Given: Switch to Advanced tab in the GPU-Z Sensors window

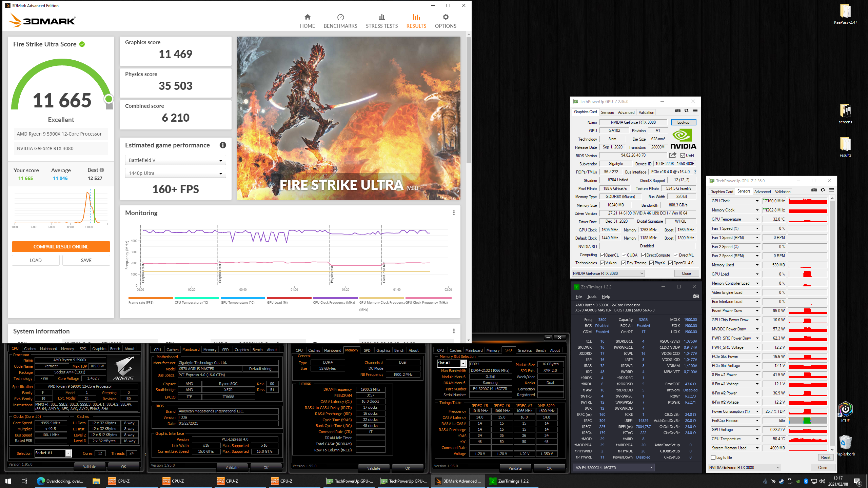Looking at the screenshot, I should 762,191.
